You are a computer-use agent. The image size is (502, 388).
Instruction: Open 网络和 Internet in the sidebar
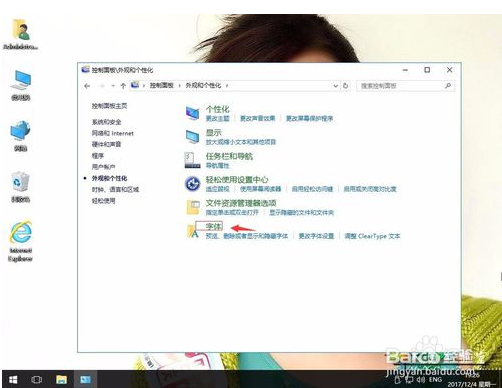tap(113, 133)
